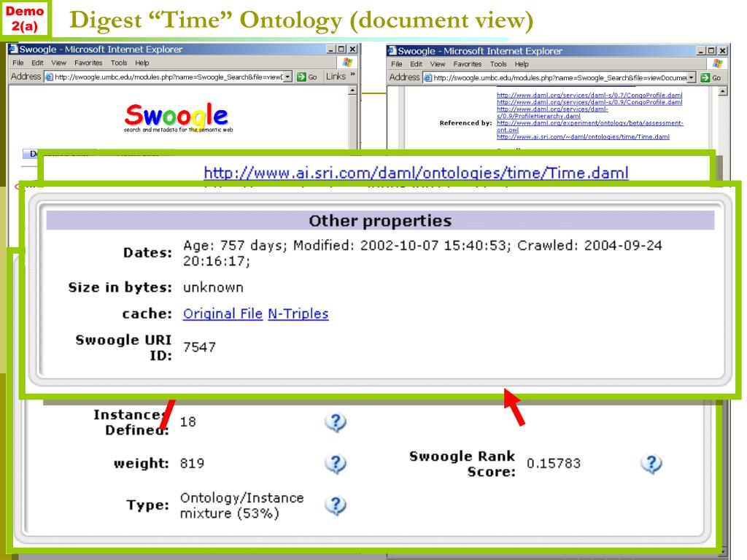Follow the large Time.daml ontology URL link
The image size is (747, 560).
coord(416,172)
